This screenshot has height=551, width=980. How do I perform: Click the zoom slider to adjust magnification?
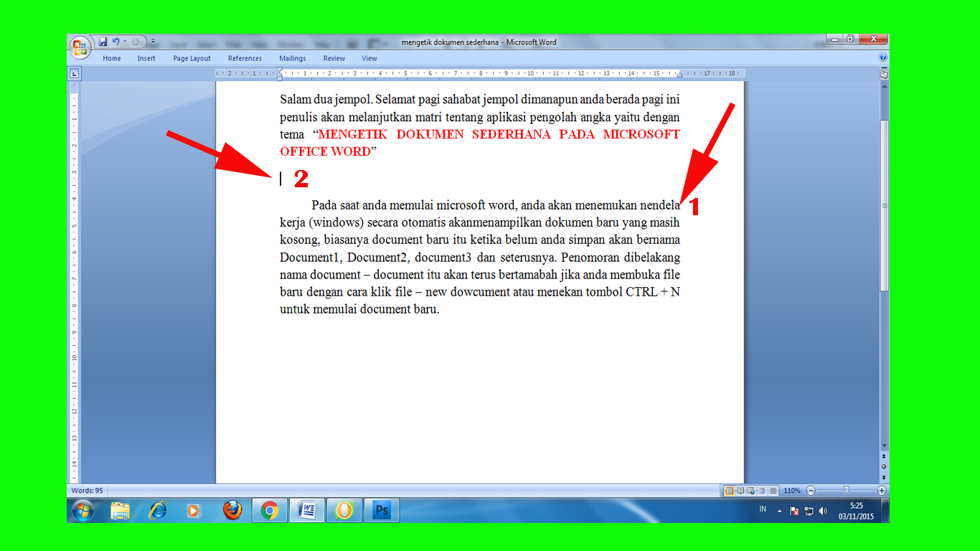point(847,490)
